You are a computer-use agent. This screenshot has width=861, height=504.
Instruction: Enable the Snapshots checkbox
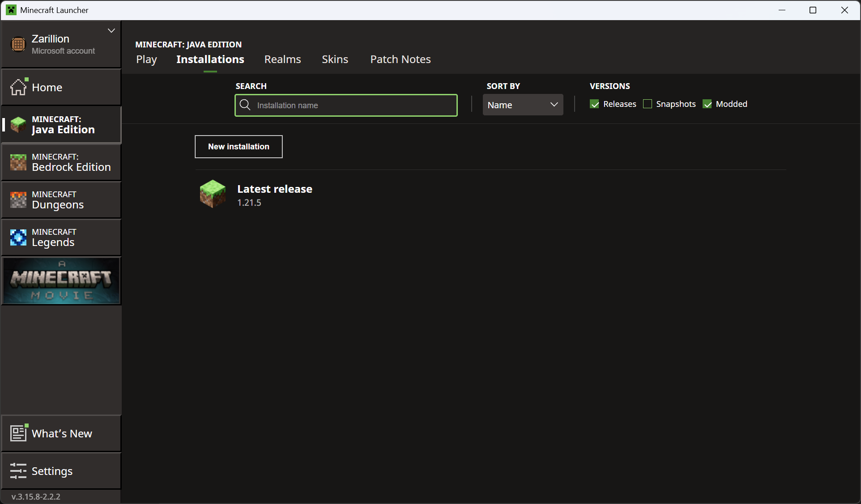tap(647, 104)
